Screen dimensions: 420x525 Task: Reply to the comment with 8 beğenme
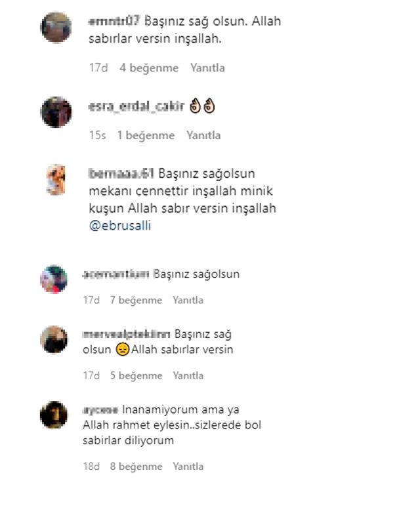[188, 467]
